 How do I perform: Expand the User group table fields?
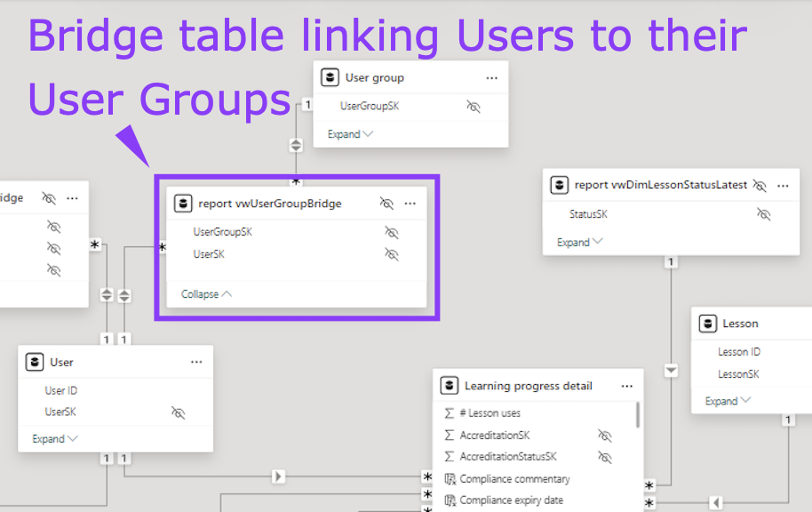click(x=350, y=135)
